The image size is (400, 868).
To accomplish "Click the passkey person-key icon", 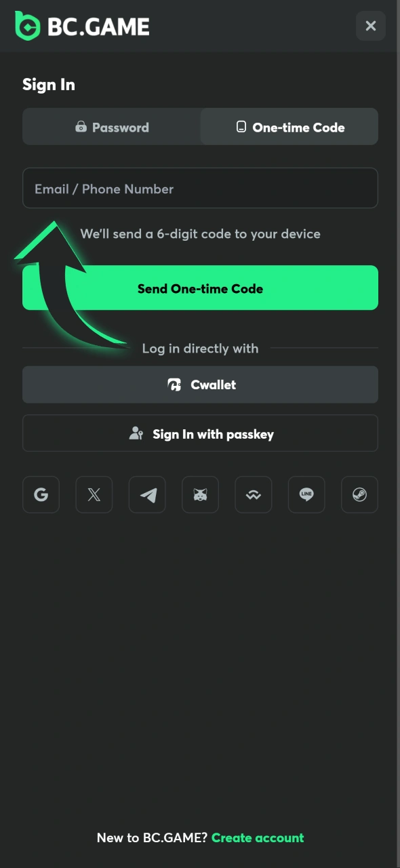I will pyautogui.click(x=136, y=433).
